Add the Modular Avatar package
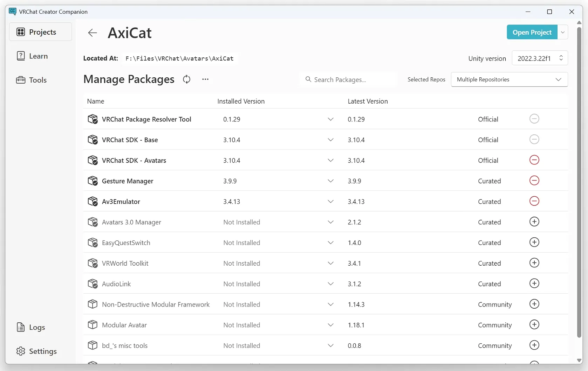The width and height of the screenshot is (588, 371). click(x=534, y=324)
